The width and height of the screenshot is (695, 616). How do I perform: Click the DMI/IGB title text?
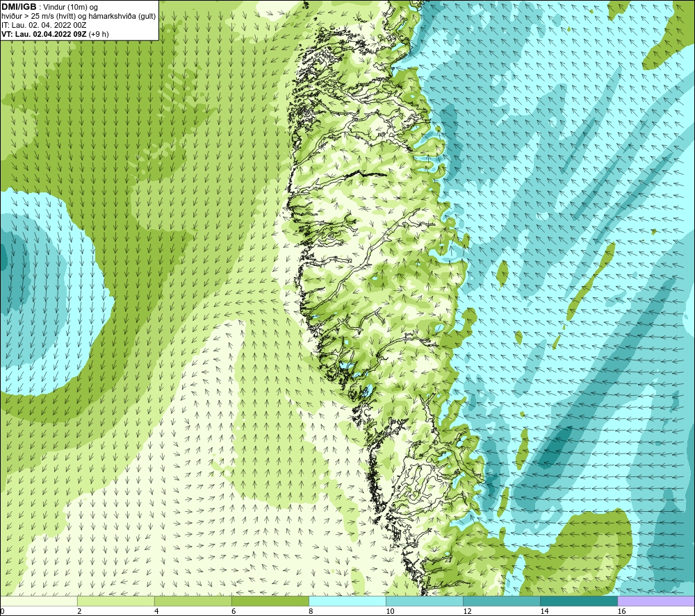tap(19, 7)
